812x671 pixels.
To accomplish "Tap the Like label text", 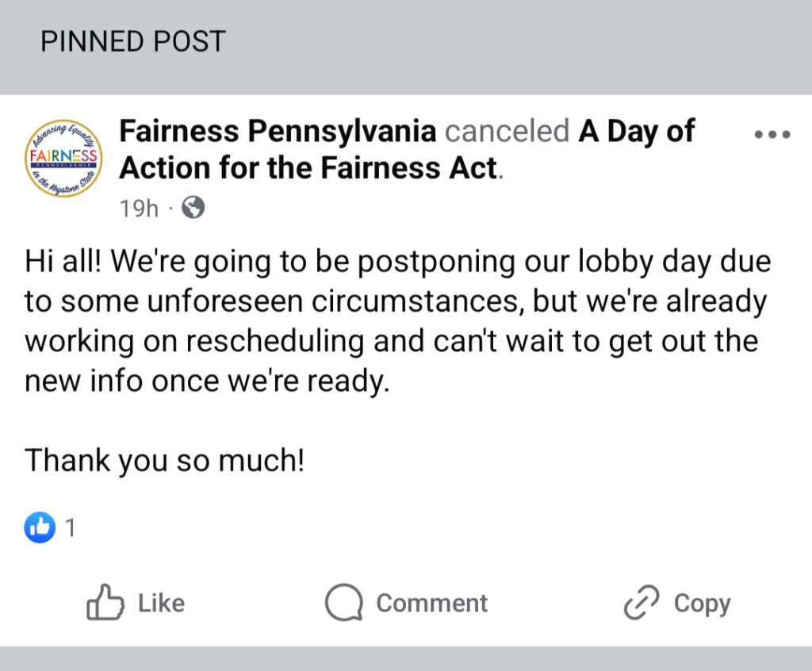I will [161, 603].
